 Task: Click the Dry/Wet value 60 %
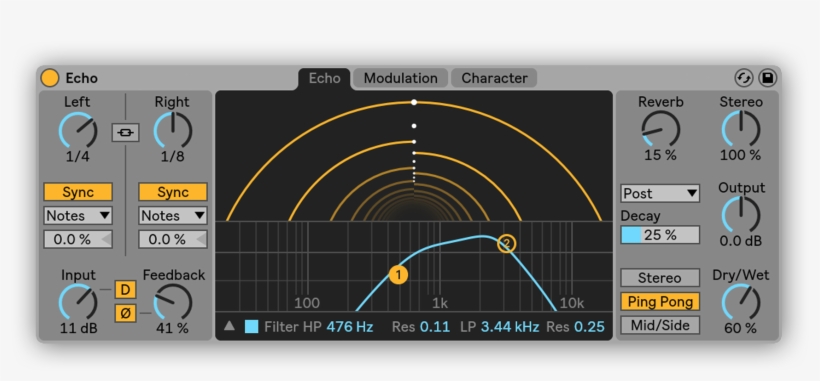(741, 328)
